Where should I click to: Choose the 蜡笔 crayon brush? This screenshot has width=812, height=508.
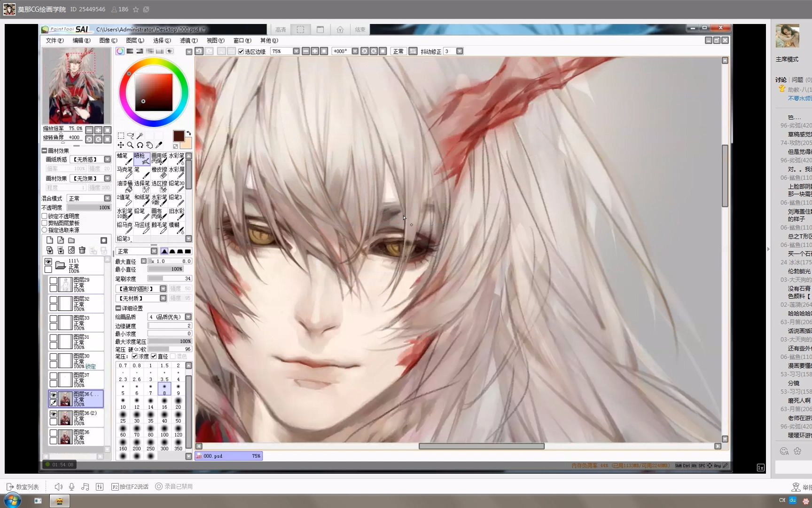click(x=125, y=159)
